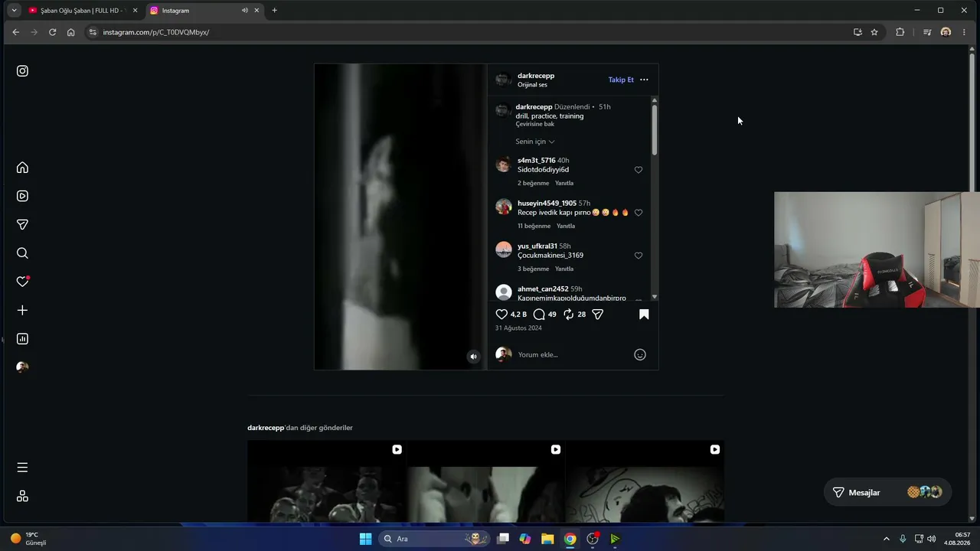Open tab search dropdown arrow

click(14, 11)
